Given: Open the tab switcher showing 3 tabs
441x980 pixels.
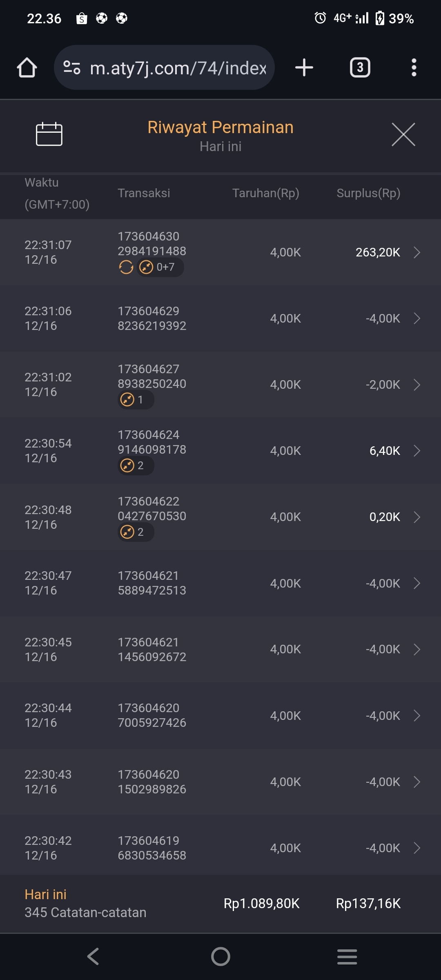Looking at the screenshot, I should click(360, 67).
